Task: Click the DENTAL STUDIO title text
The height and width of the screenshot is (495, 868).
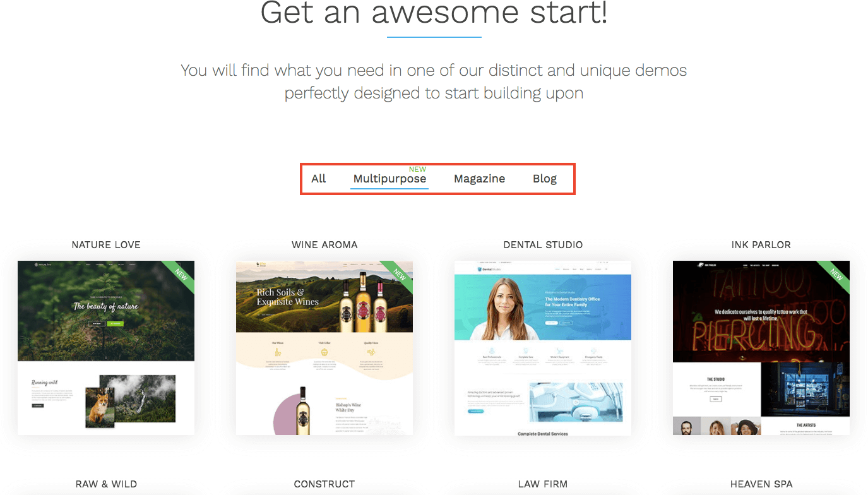Action: pos(543,245)
